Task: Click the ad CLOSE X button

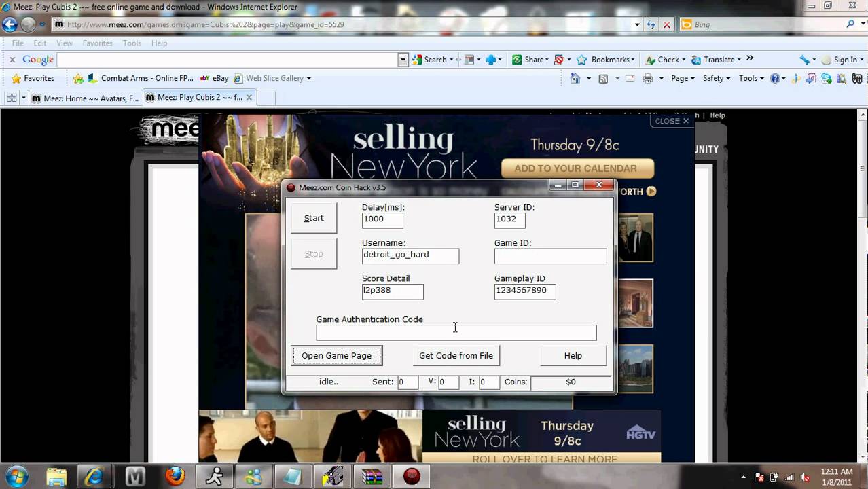Action: pyautogui.click(x=671, y=121)
